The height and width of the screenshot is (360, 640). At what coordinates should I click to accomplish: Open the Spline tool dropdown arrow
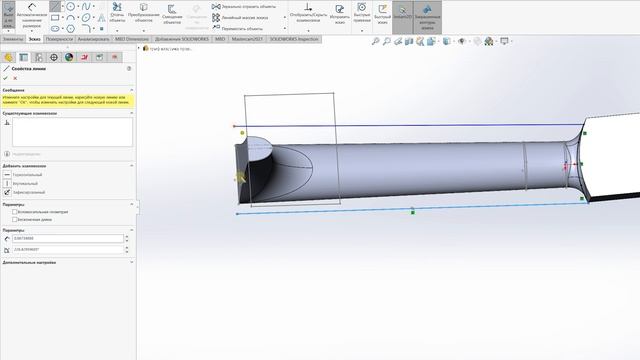93,6
